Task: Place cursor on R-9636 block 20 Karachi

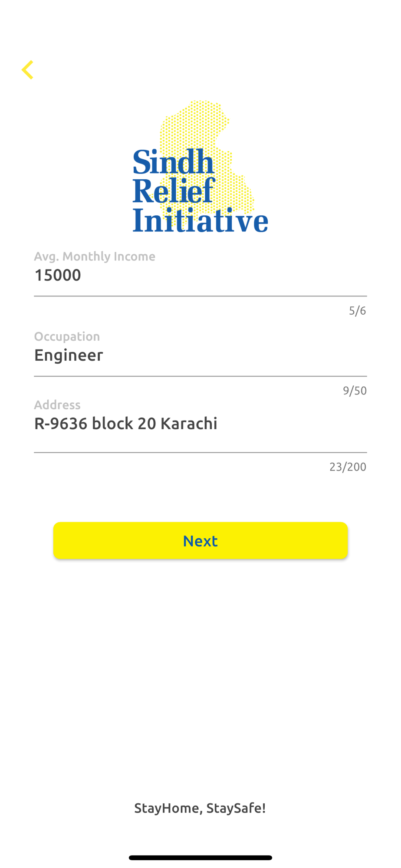Action: pos(126,424)
